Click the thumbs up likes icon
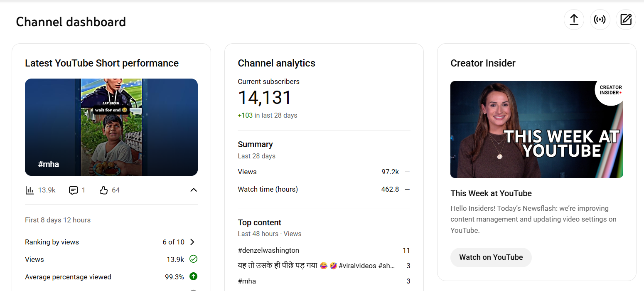The image size is (644, 291). 104,190
